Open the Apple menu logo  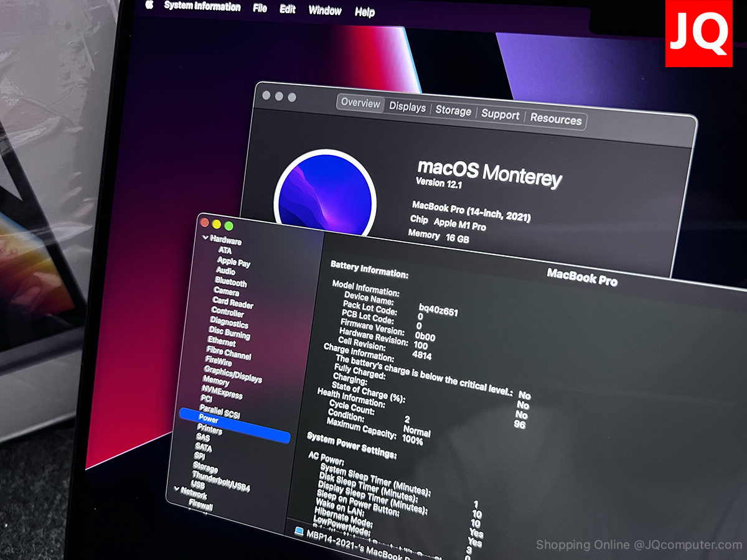[x=149, y=5]
